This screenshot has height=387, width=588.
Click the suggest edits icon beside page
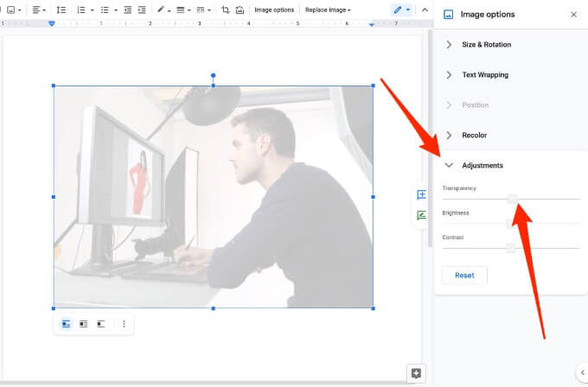(x=421, y=215)
